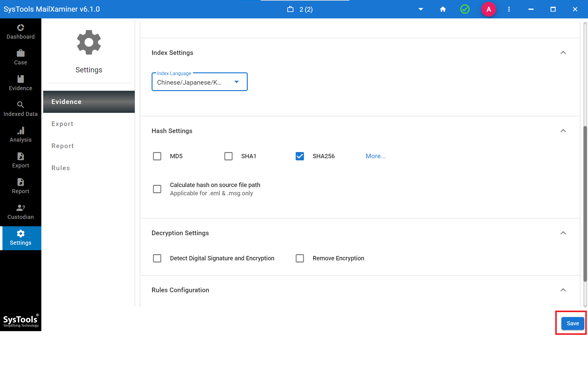Click the green checkmark status icon
Viewport: 588px width, 371px height.
[465, 9]
